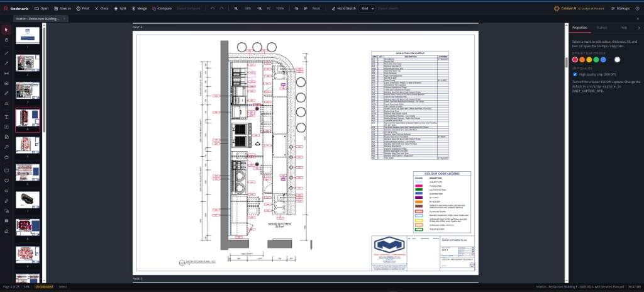Viewport: 644px width, 292px height.
Task: Open the Help tab in the right panel
Action: pos(623,28)
